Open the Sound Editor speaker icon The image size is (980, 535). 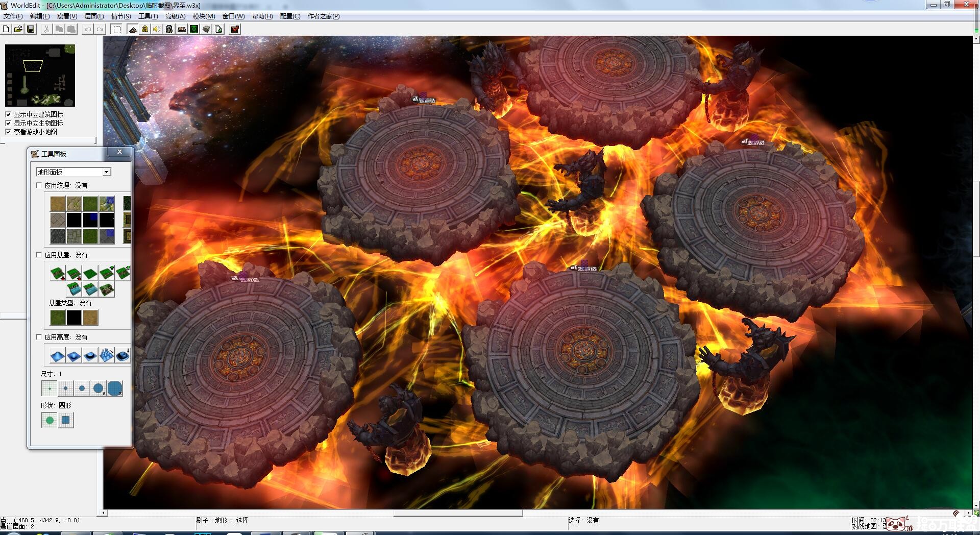(x=157, y=29)
